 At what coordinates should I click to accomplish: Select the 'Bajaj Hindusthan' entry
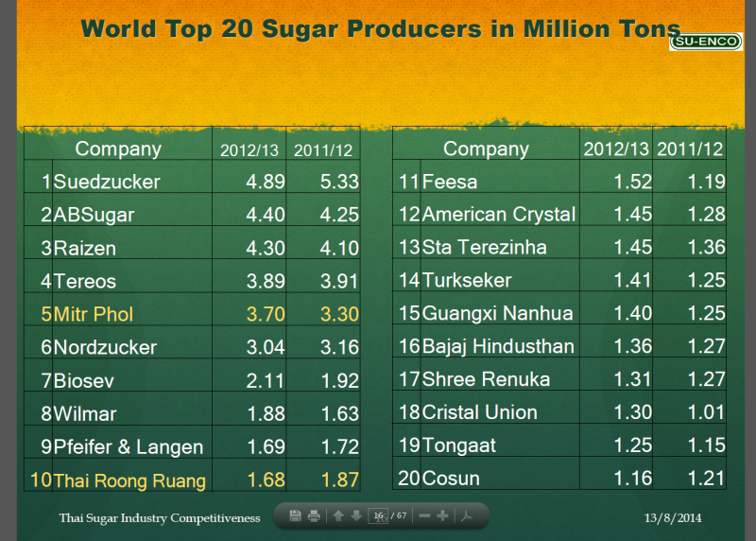[498, 346]
